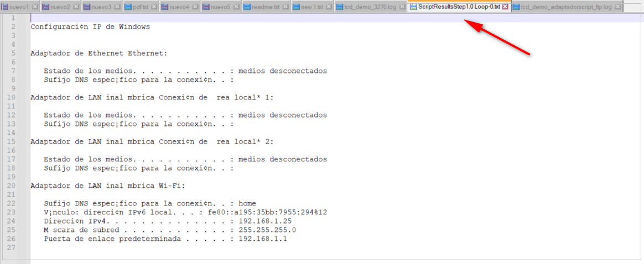Switch to the nuevo1 tab
Screen dimensions: 644x264
(19, 7)
